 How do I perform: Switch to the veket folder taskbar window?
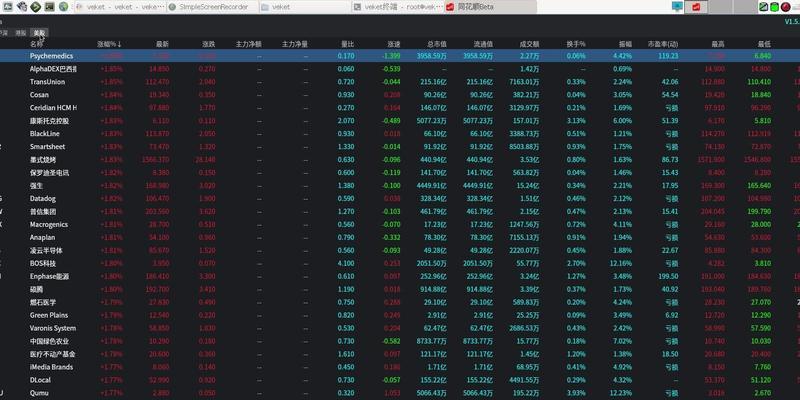pyautogui.click(x=305, y=7)
